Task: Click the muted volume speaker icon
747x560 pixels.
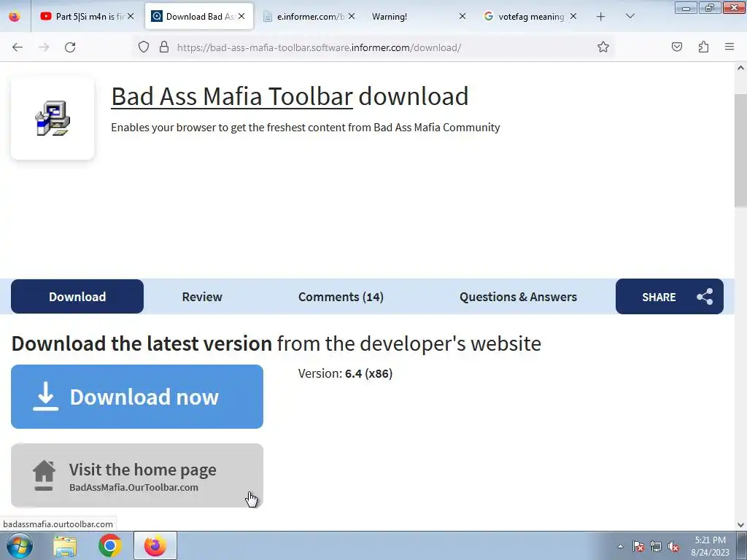Action: [x=673, y=546]
